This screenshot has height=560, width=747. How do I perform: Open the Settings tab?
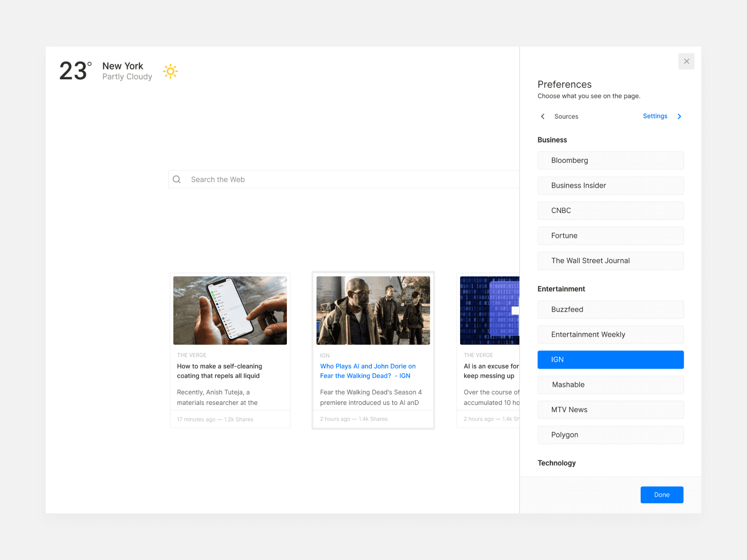point(655,116)
